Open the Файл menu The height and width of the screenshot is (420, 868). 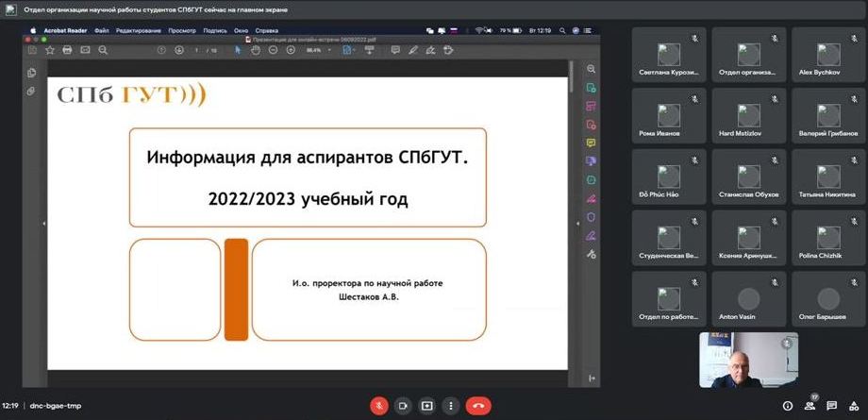point(101,30)
